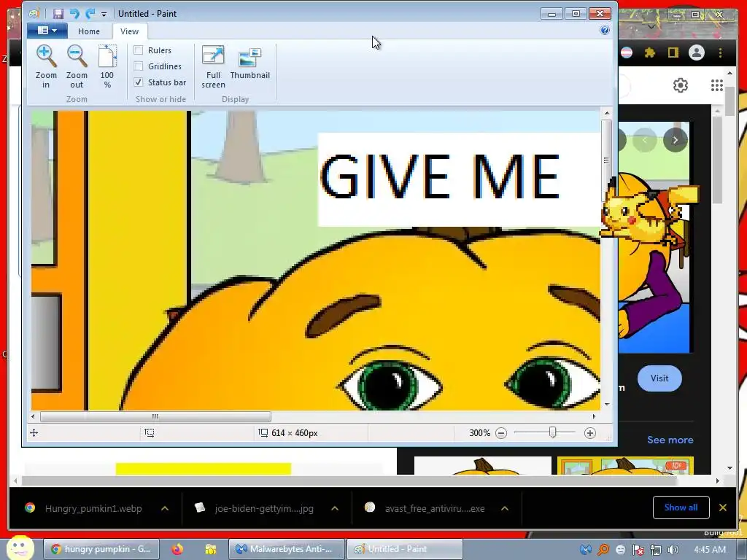Open the Chrome extensions puzzle icon
Screen dimensions: 747x560
(650, 52)
